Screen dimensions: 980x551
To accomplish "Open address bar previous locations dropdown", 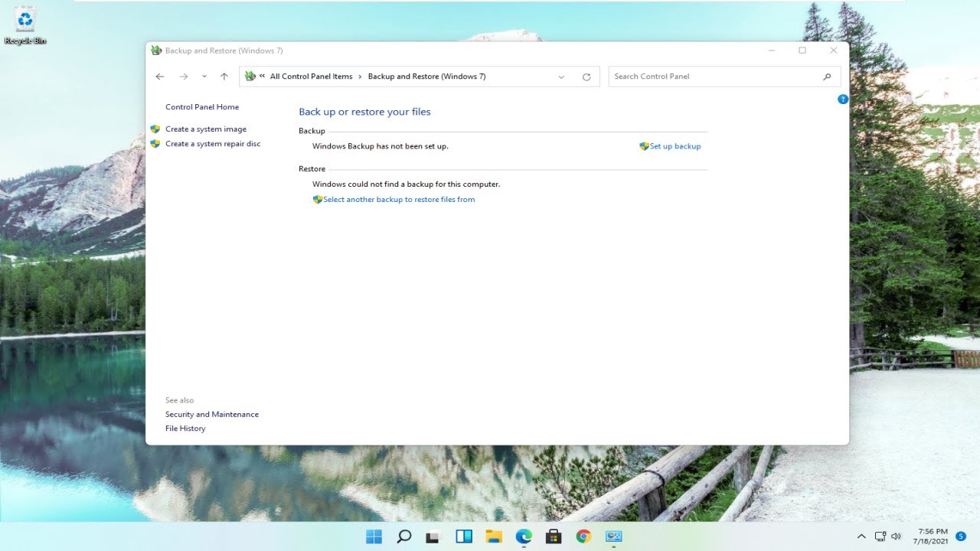I will (561, 77).
